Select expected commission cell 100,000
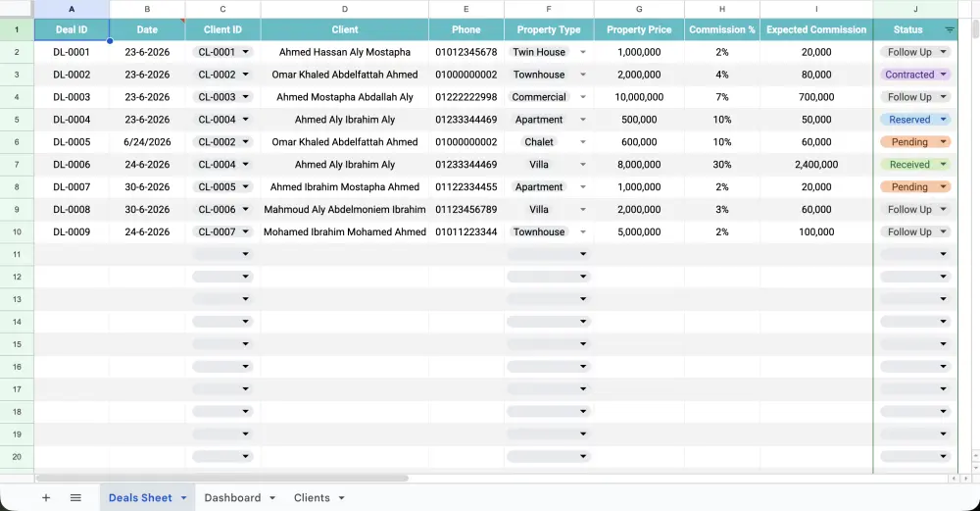Viewport: 980px width, 511px height. 817,232
